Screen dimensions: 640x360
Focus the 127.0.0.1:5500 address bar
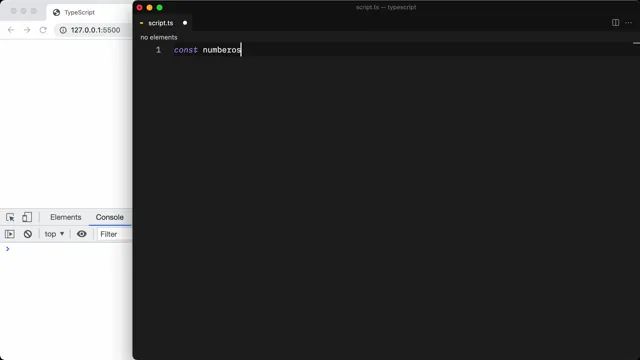click(x=96, y=30)
